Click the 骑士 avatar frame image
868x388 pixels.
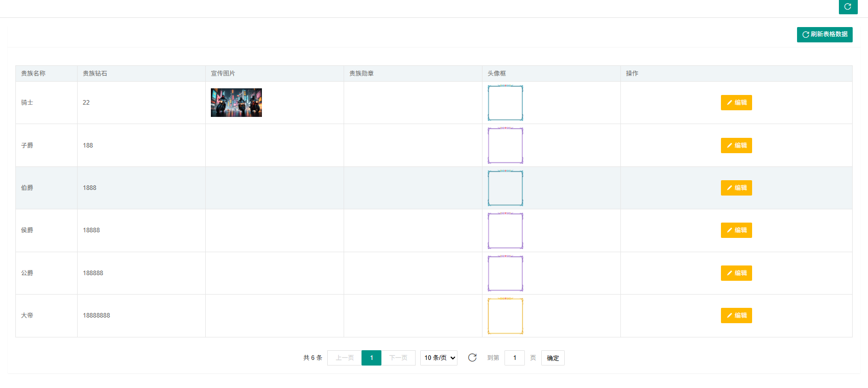click(505, 103)
